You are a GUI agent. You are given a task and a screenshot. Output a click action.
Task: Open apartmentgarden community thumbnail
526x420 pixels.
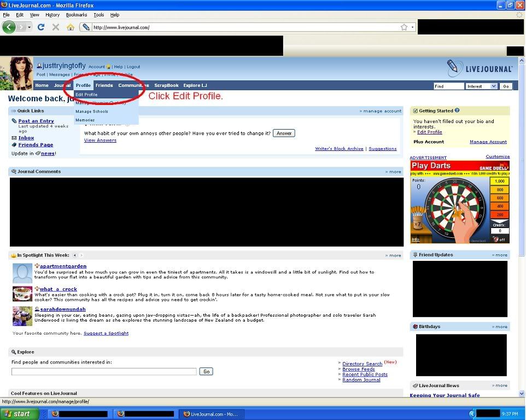pos(22,273)
